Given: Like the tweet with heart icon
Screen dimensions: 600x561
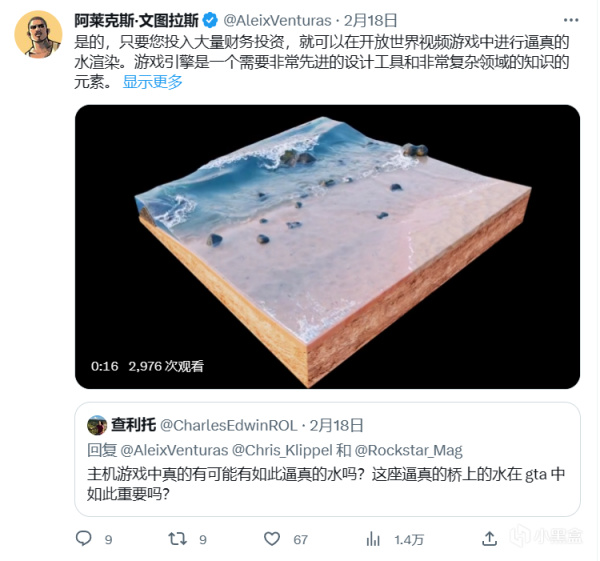Looking at the screenshot, I should coord(272,539).
